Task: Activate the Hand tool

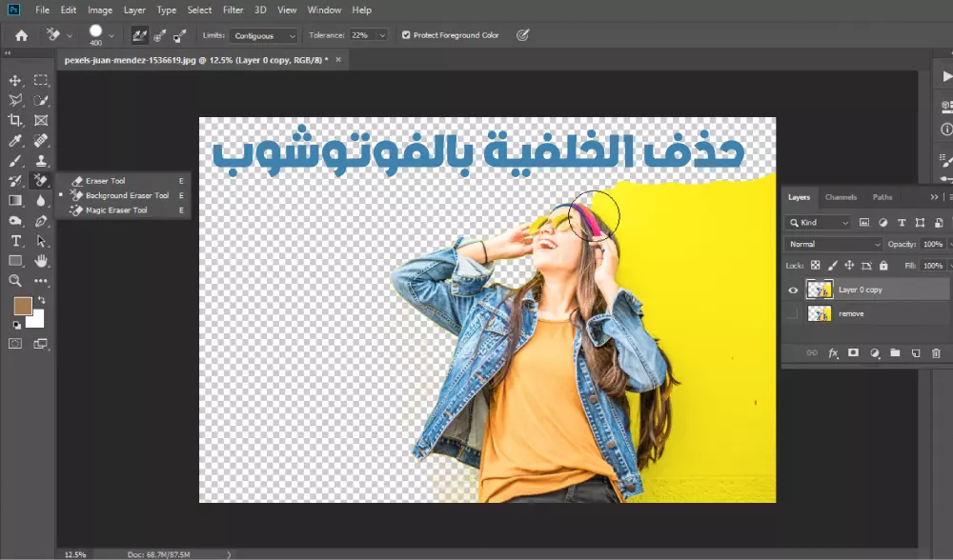Action: pos(41,261)
